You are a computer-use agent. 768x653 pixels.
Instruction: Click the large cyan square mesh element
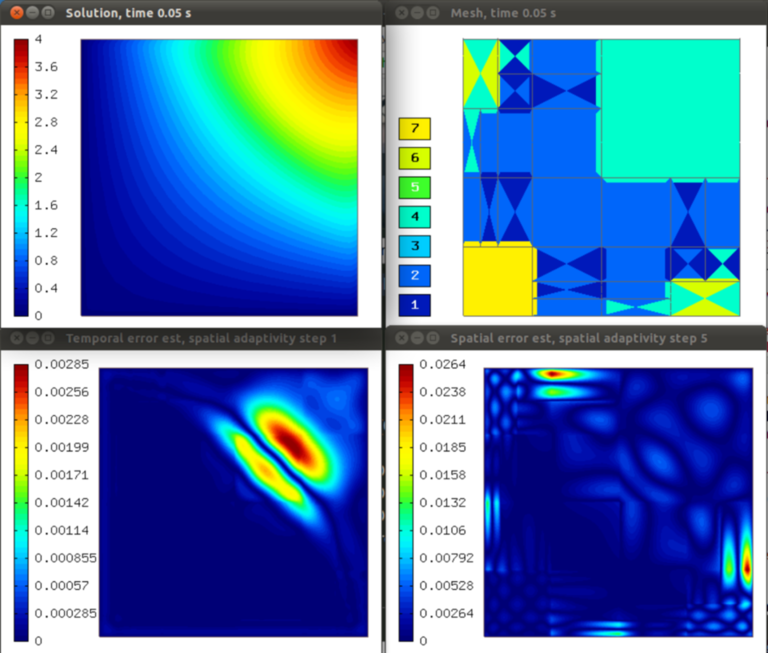669,110
